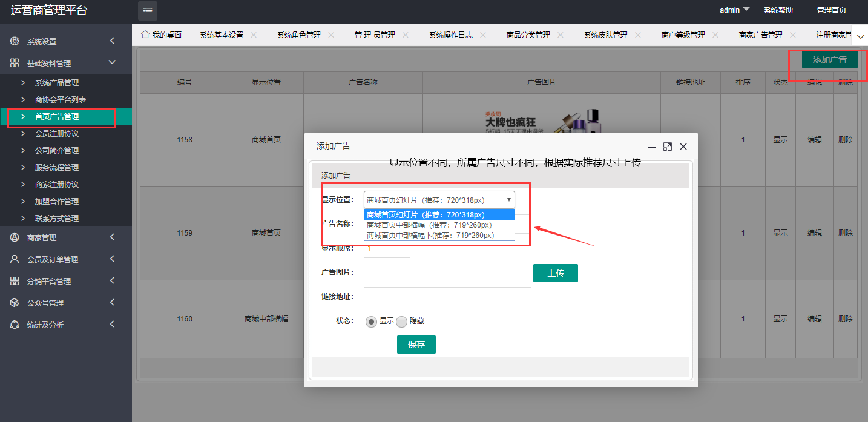Open the 显示位置 dropdown box

pyautogui.click(x=439, y=199)
